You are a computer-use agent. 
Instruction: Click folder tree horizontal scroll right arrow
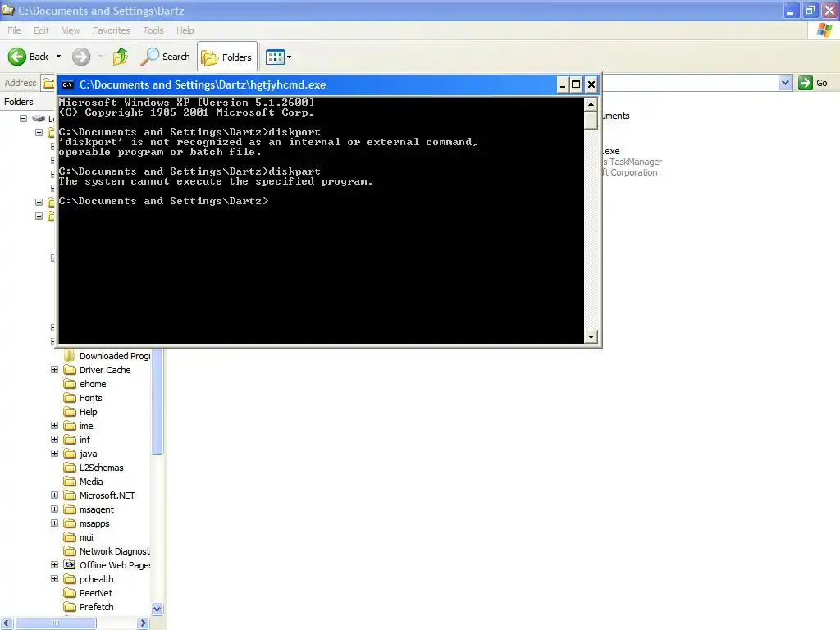pos(143,623)
